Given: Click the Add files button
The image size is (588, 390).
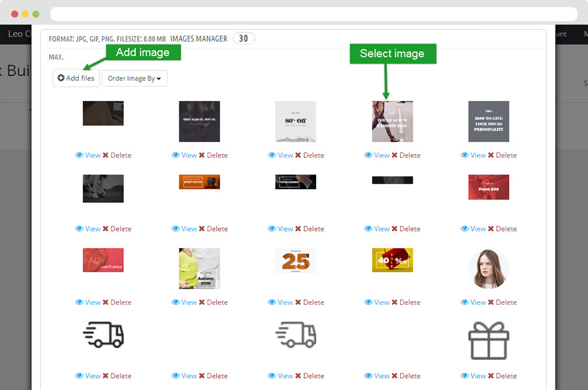Looking at the screenshot, I should point(76,78).
